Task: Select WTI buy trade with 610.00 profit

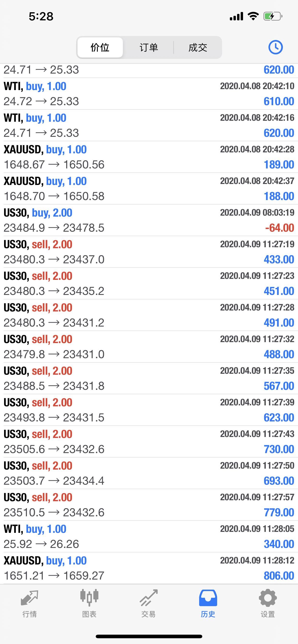Action: click(x=149, y=94)
